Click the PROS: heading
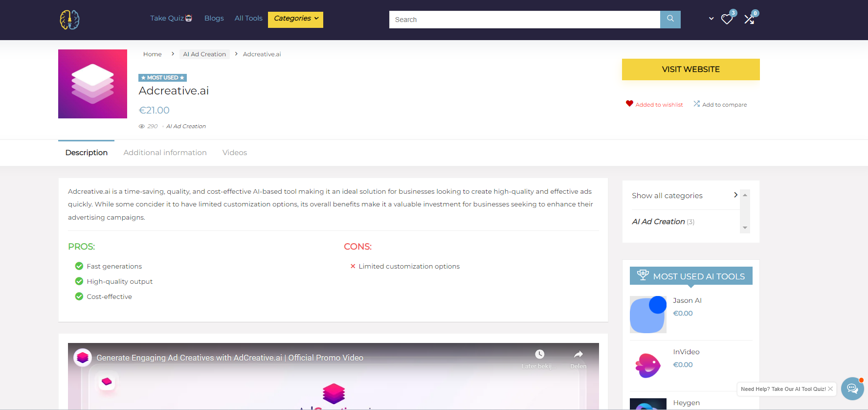868x410 pixels. point(81,247)
